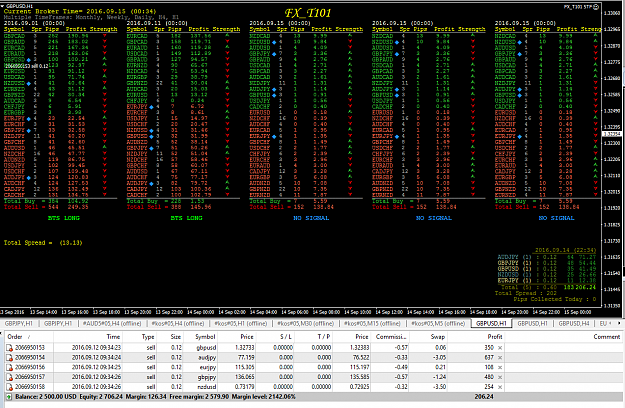The width and height of the screenshot is (625, 408).
Task: Click the order icon for ticket 2066950157
Action: pos(9,377)
